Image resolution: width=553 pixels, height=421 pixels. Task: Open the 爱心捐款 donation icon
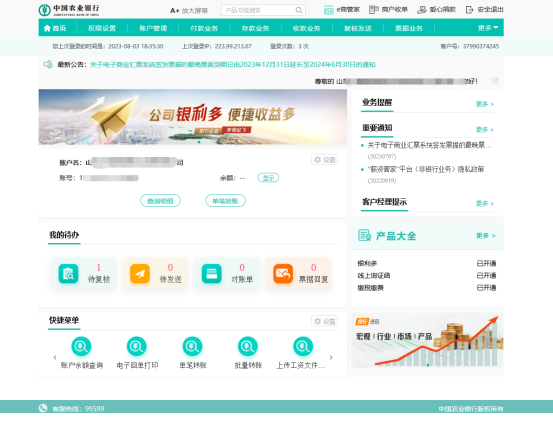421,10
